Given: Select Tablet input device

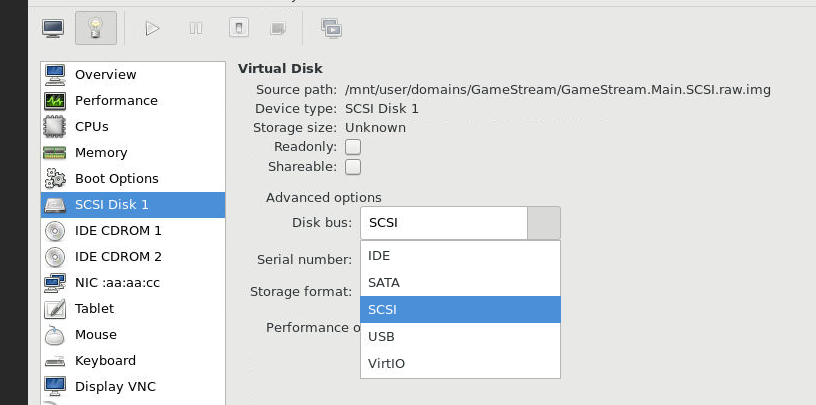Looking at the screenshot, I should click(133, 309).
